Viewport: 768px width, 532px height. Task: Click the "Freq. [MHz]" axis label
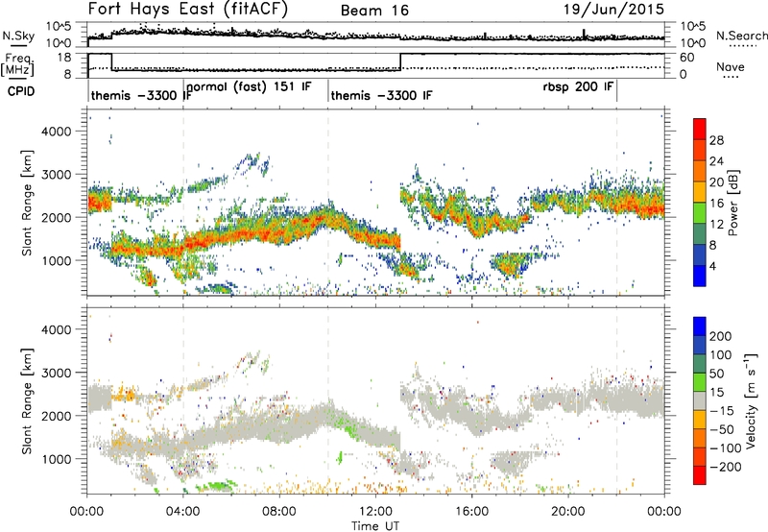tap(18, 64)
